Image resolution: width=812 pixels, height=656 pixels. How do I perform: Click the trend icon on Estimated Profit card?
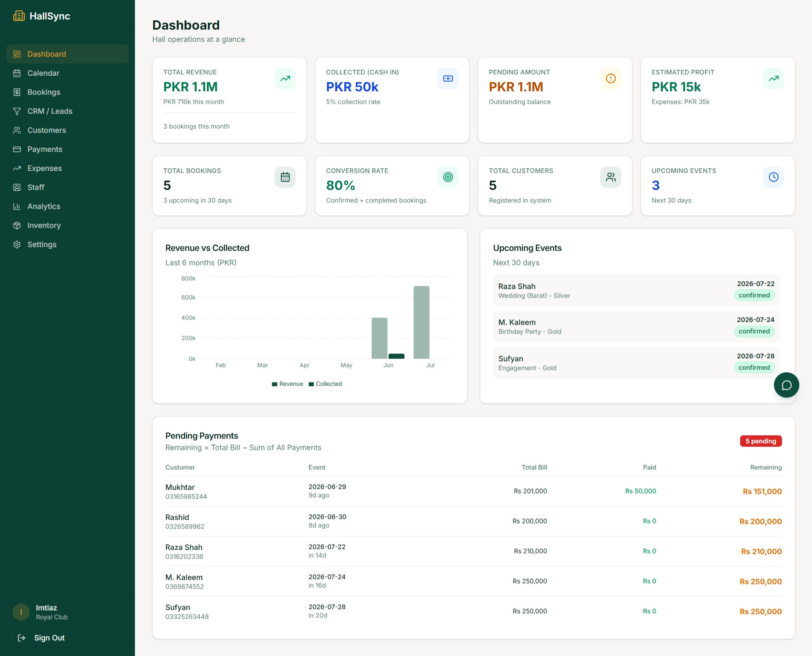774,79
